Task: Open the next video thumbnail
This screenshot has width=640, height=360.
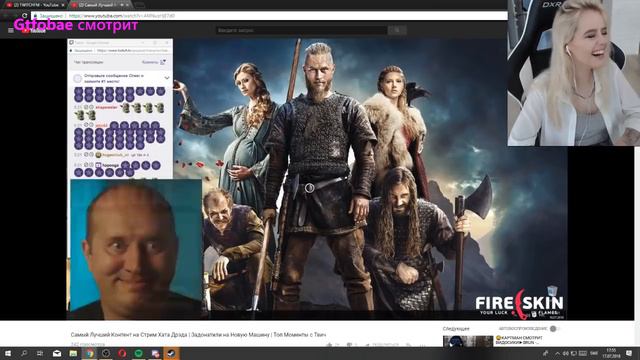Action: pyautogui.click(x=468, y=341)
